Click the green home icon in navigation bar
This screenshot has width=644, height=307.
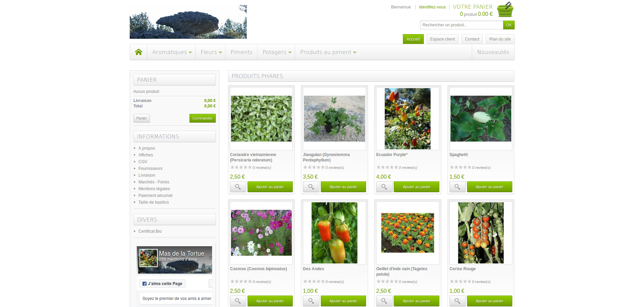(138, 52)
